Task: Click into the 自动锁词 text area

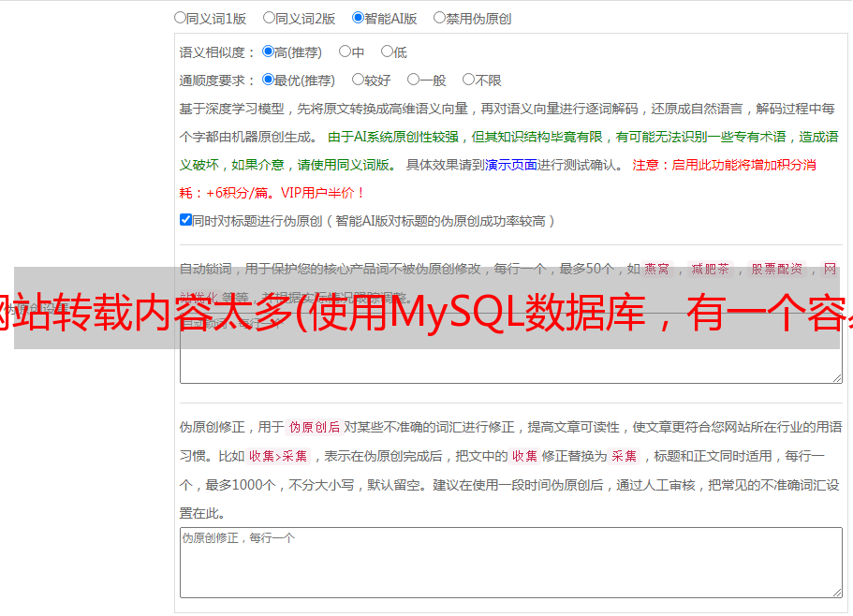Action: (511, 348)
